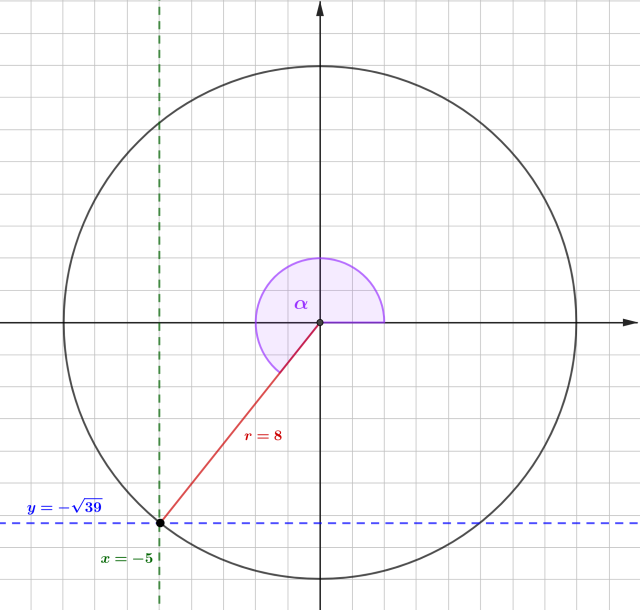
Task: Click where the blue dashed line crosses the y-axis
Action: [320, 523]
